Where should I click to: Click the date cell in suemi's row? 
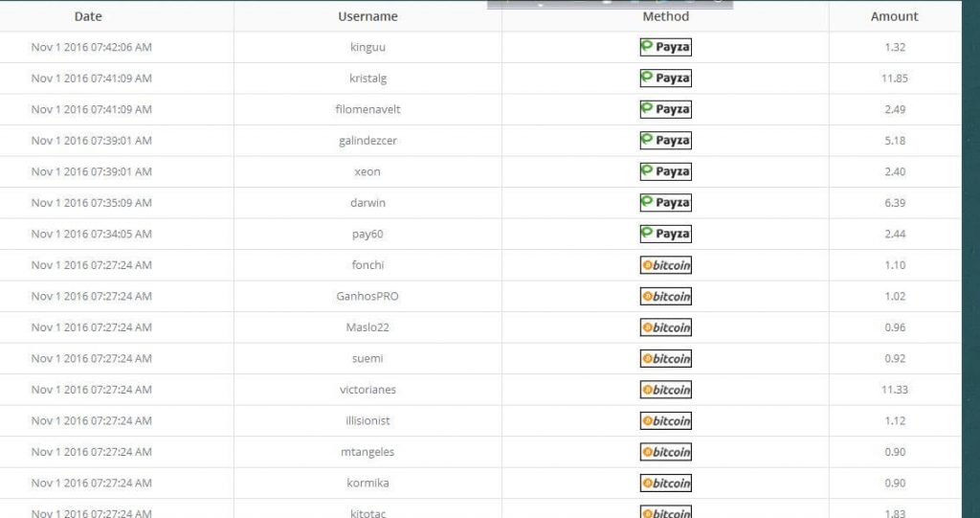point(91,358)
